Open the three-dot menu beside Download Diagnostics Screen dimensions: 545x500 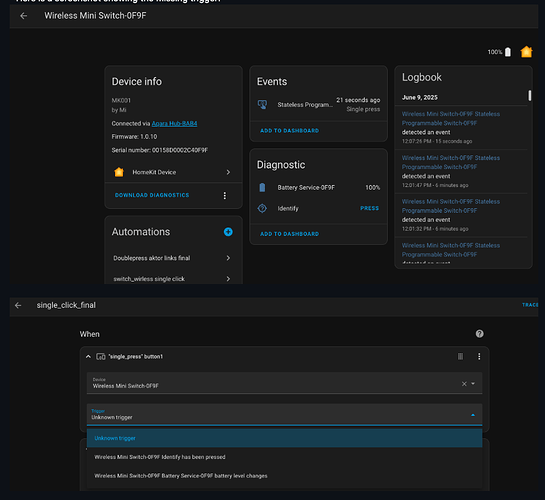(225, 196)
